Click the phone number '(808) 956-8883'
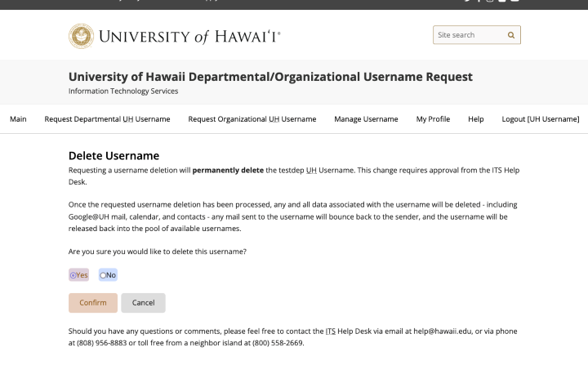The width and height of the screenshot is (588, 365). [101, 343]
